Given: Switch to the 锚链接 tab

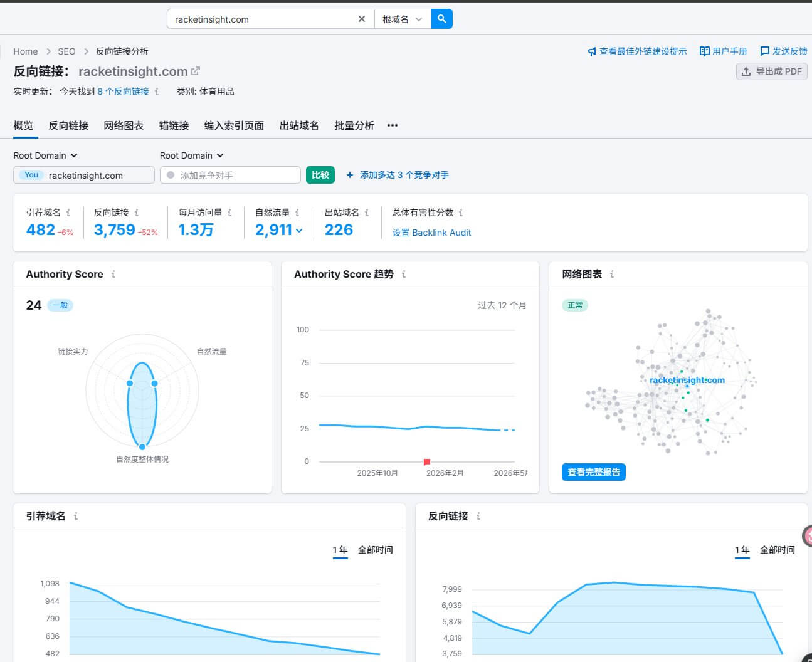Looking at the screenshot, I should (x=174, y=125).
